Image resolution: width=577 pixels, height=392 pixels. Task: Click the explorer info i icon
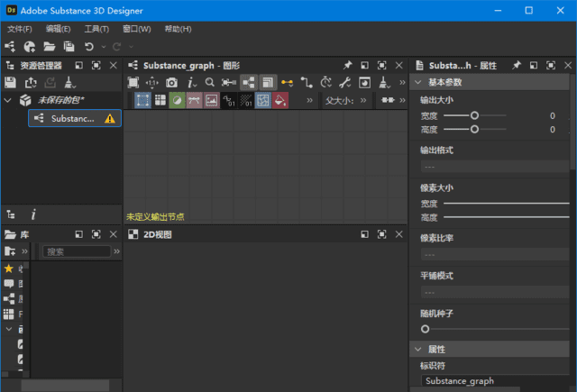tap(33, 214)
